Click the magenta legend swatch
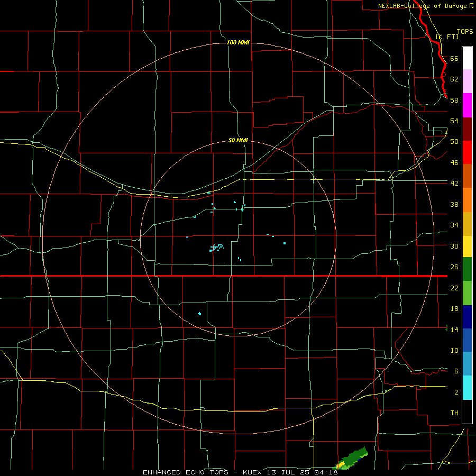This screenshot has width=476, height=476. [467, 105]
